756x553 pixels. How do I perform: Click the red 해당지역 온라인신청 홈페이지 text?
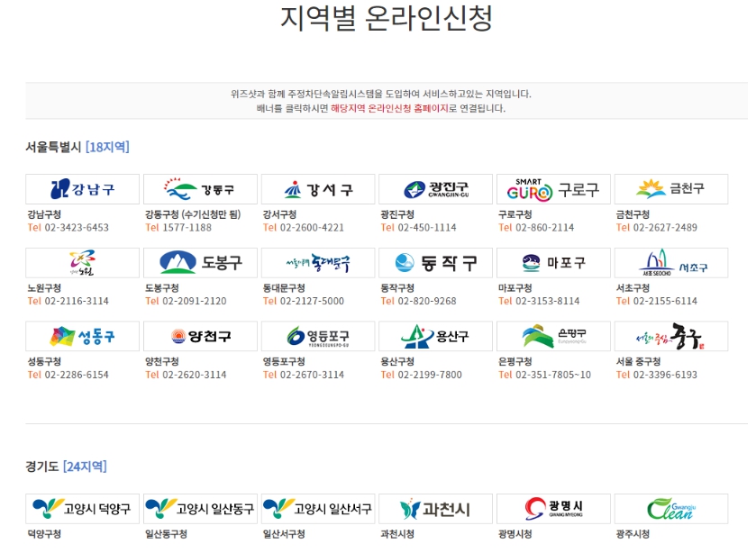tap(389, 108)
